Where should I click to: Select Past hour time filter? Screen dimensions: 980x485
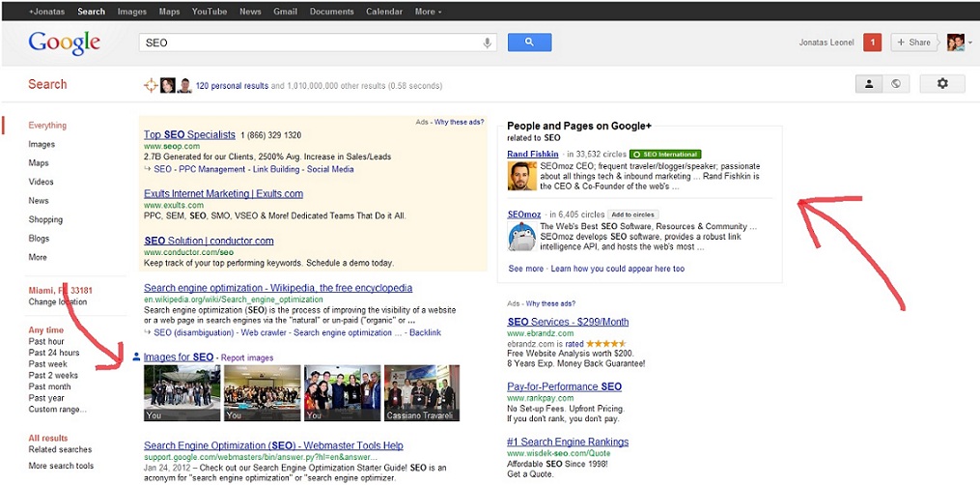coord(46,341)
